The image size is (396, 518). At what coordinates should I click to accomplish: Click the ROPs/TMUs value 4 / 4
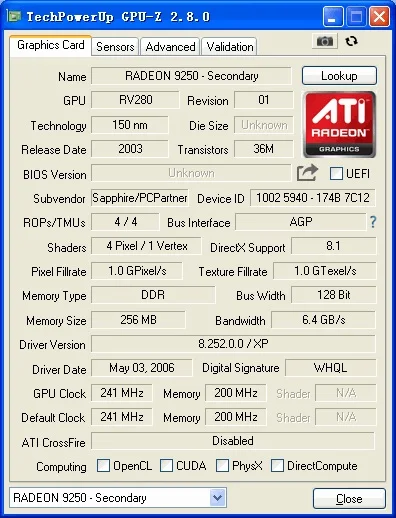point(125,222)
